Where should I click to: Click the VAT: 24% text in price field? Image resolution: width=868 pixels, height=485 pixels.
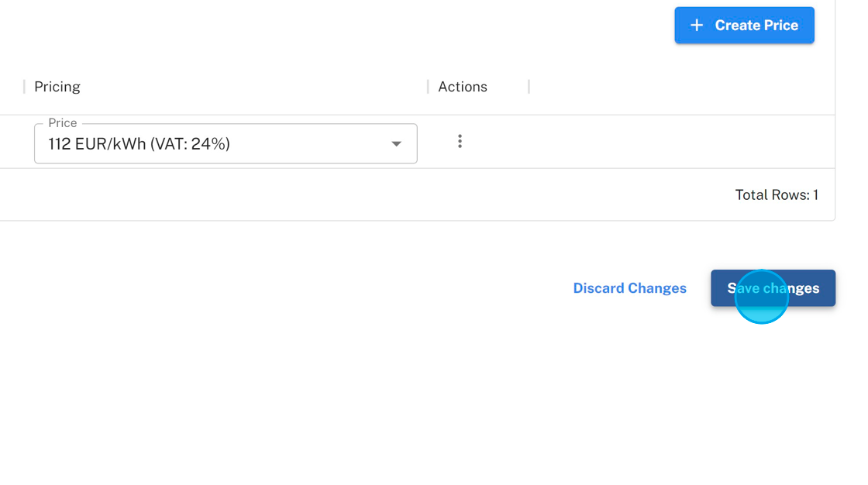(190, 144)
